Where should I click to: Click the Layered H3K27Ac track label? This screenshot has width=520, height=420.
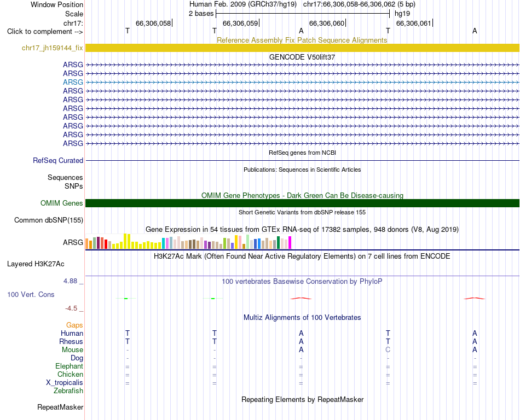tap(36, 264)
